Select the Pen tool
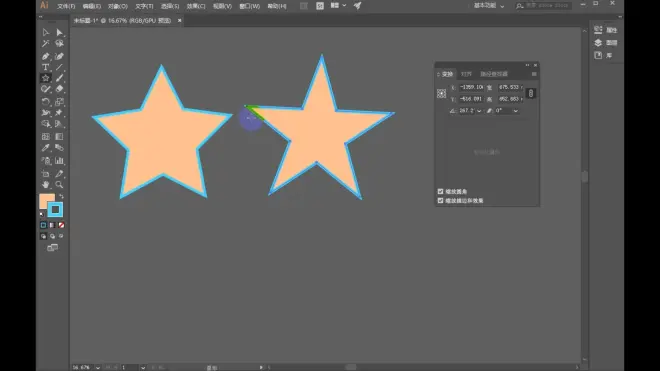 point(45,56)
